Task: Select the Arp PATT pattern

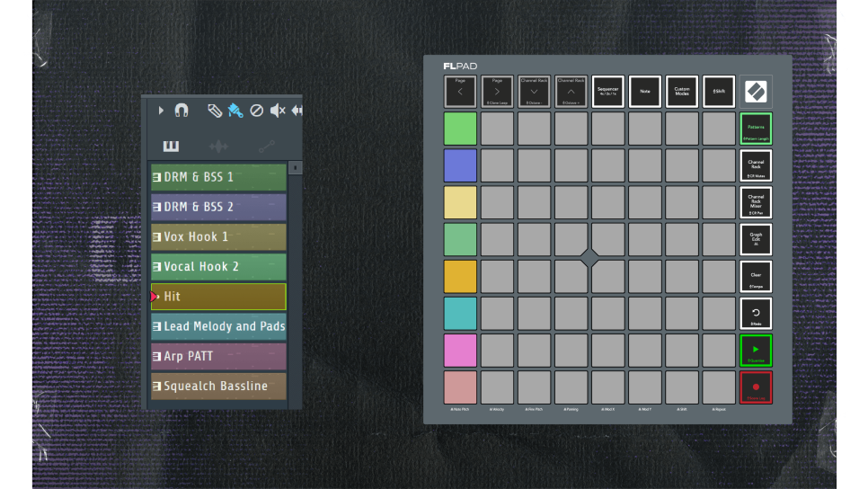Action: click(218, 357)
